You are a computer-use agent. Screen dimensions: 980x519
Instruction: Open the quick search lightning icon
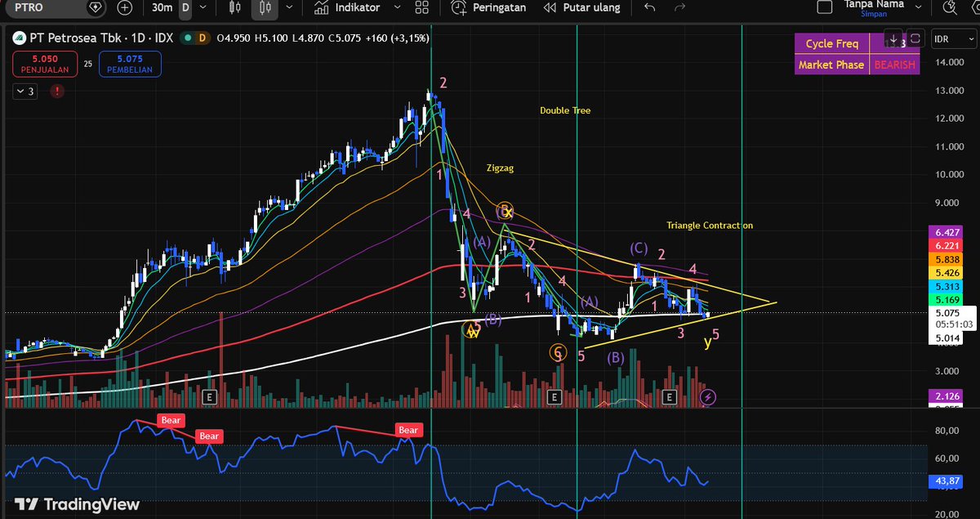948,7
